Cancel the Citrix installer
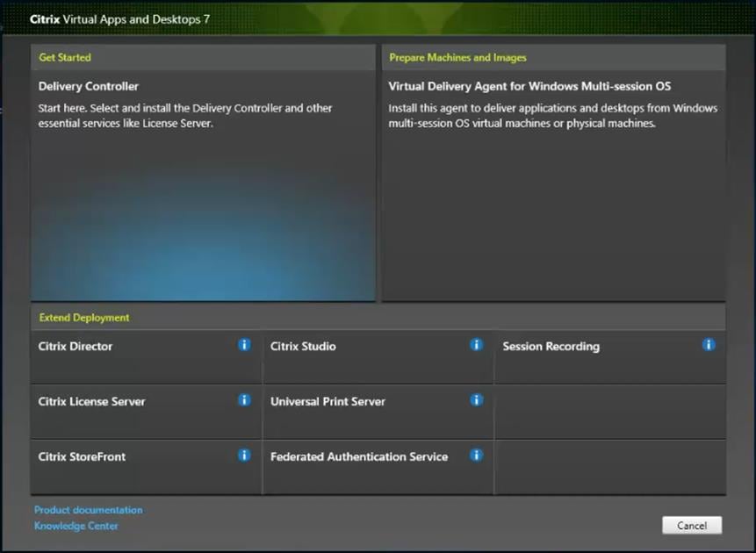The width and height of the screenshot is (756, 553). click(692, 525)
